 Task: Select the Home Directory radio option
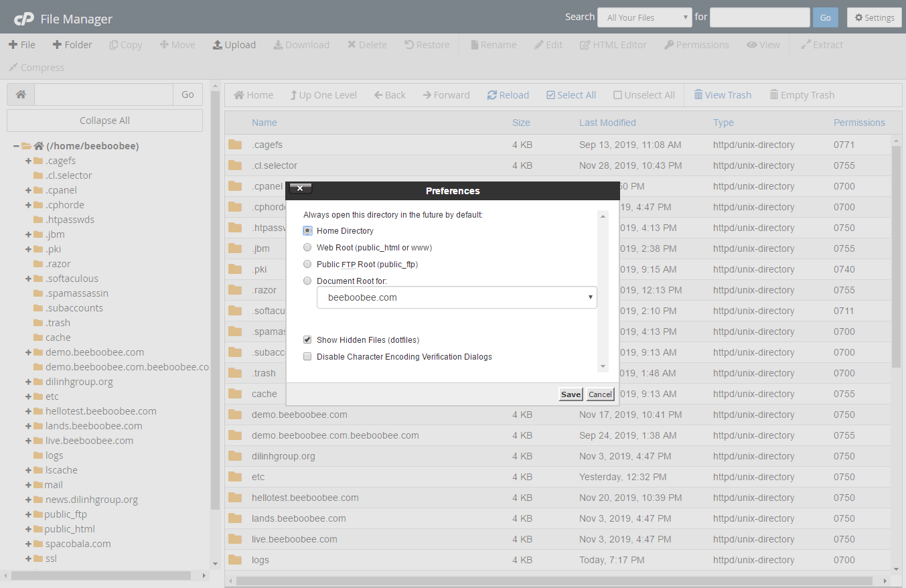point(307,230)
